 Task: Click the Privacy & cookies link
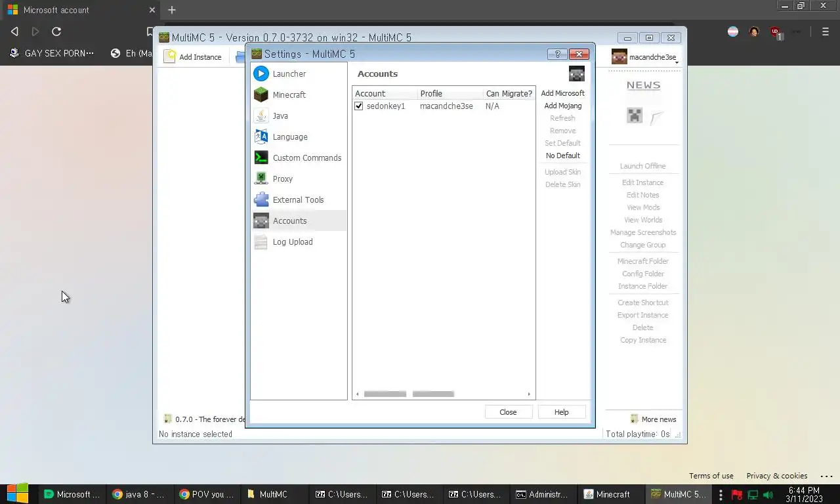coord(776,476)
